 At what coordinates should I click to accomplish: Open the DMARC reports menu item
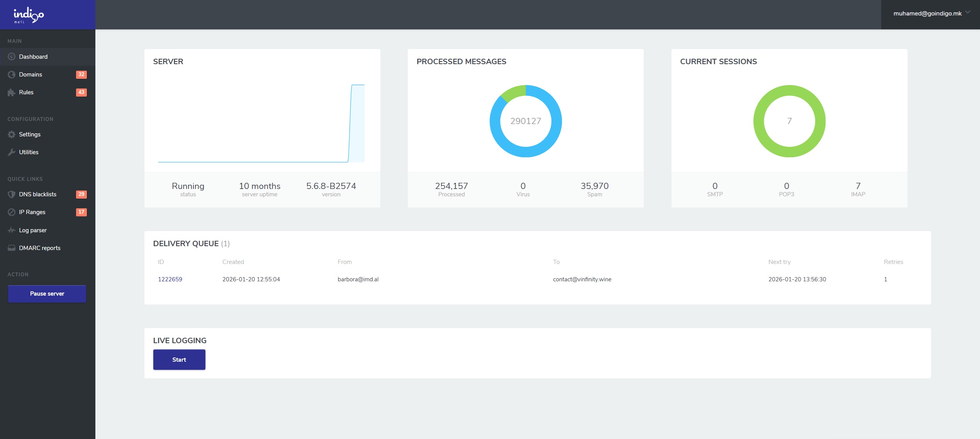click(x=39, y=248)
